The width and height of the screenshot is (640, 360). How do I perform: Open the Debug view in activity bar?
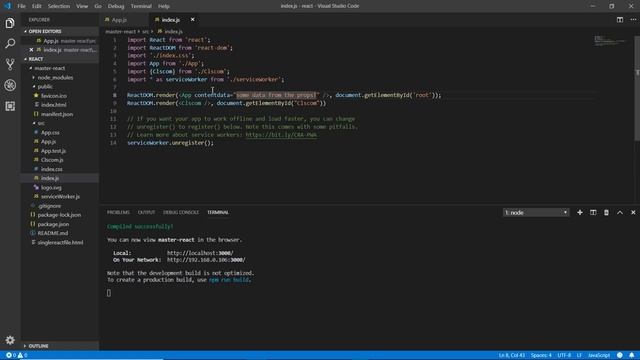click(10, 85)
